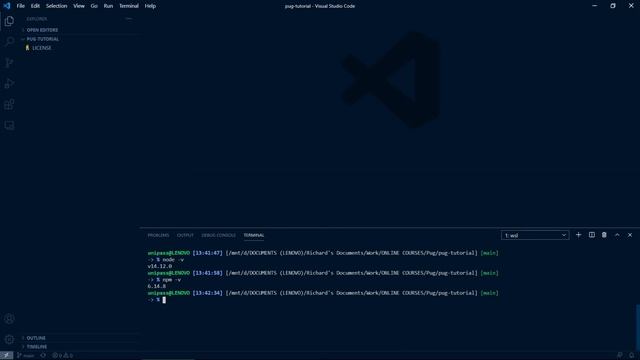Switch to the Problems tab
Viewport: 640px width, 360px height.
coord(158,236)
